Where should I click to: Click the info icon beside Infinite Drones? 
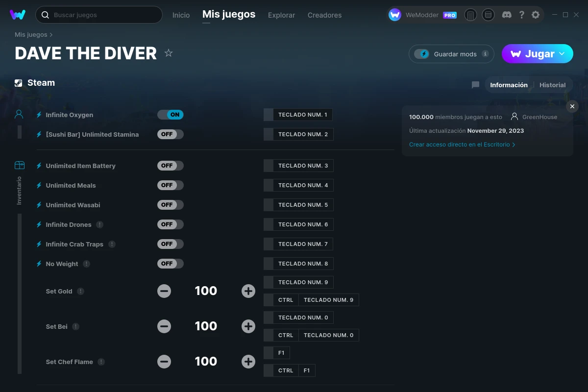click(100, 224)
